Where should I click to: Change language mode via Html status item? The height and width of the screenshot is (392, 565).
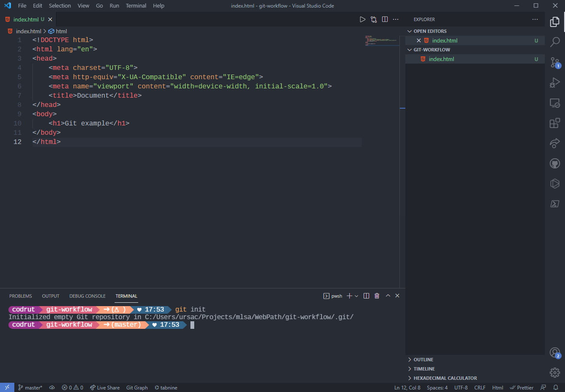point(498,387)
